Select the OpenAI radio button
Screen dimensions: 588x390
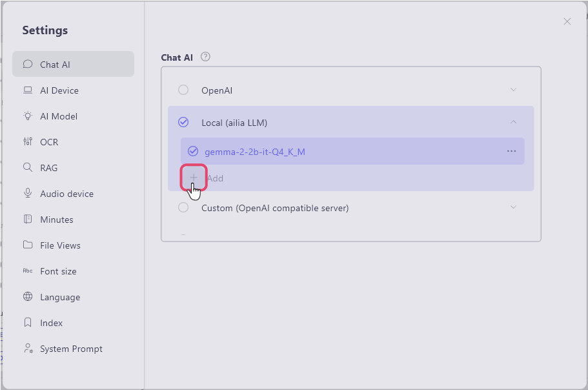coord(183,90)
